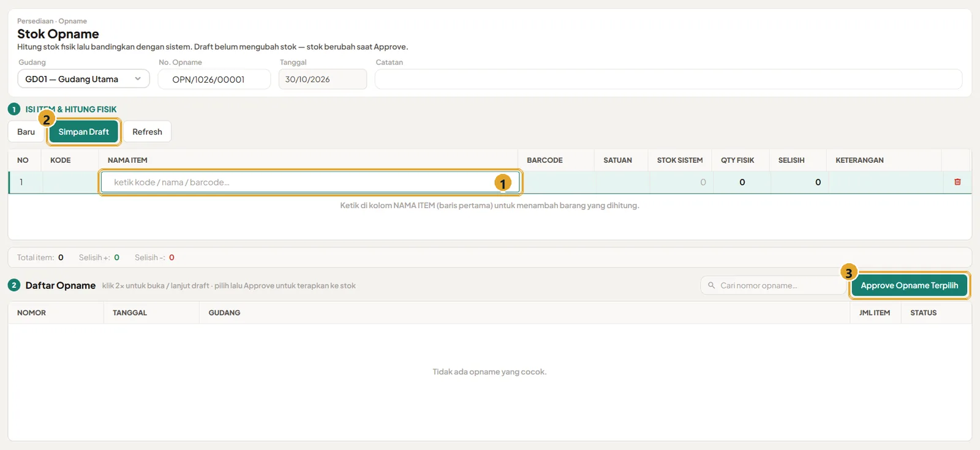The width and height of the screenshot is (980, 450).
Task: Click the item name search input
Action: click(309, 182)
